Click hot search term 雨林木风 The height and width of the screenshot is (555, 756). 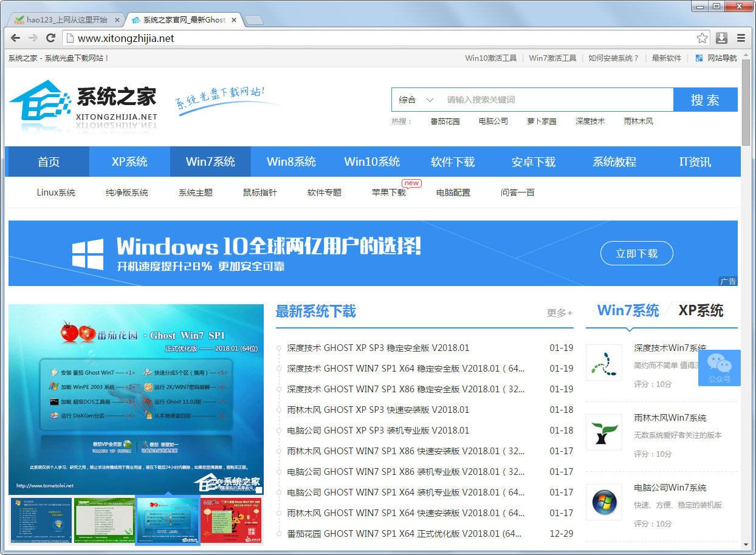coord(639,121)
